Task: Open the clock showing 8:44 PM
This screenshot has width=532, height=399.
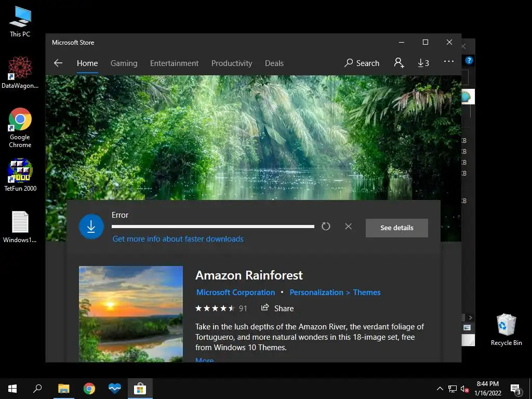Action: 487,389
